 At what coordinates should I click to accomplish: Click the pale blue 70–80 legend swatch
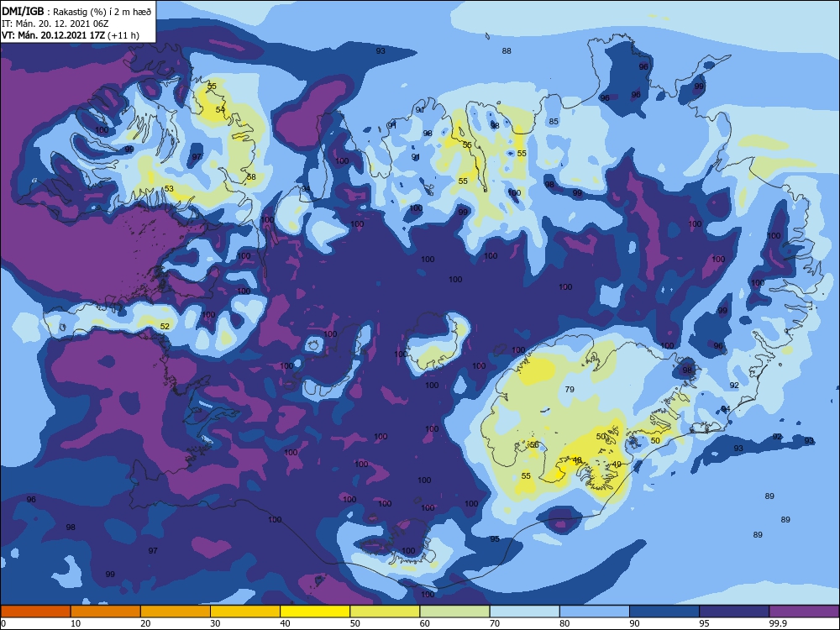tap(524, 612)
